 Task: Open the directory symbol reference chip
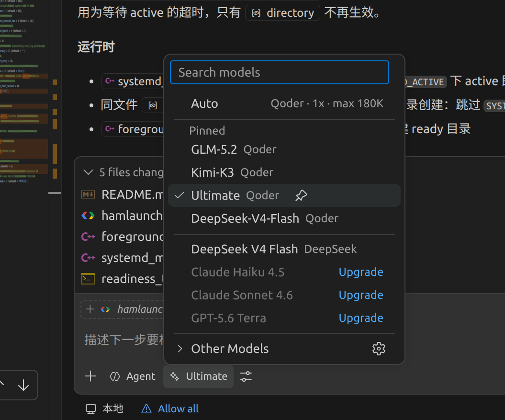[x=282, y=13]
